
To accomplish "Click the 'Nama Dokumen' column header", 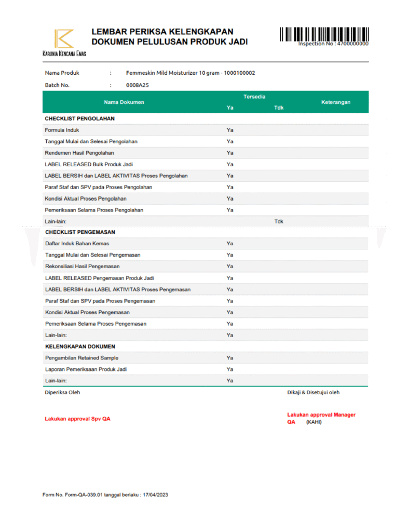I will tap(124, 102).
